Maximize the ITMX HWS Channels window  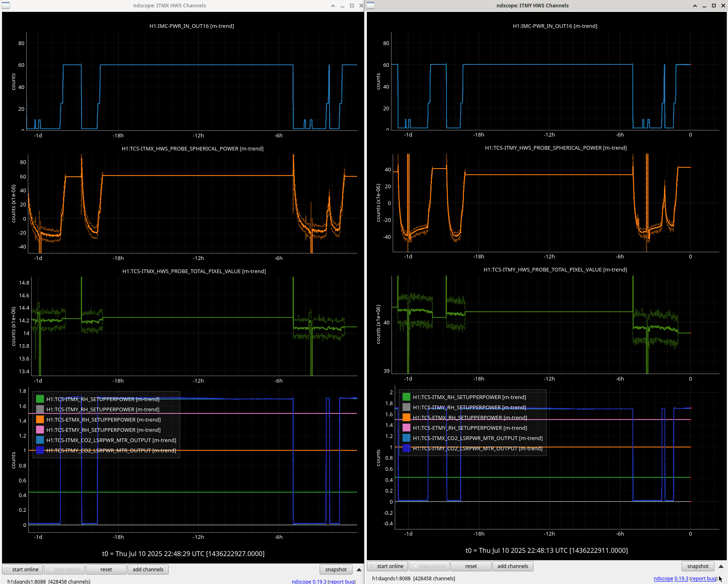pos(352,6)
